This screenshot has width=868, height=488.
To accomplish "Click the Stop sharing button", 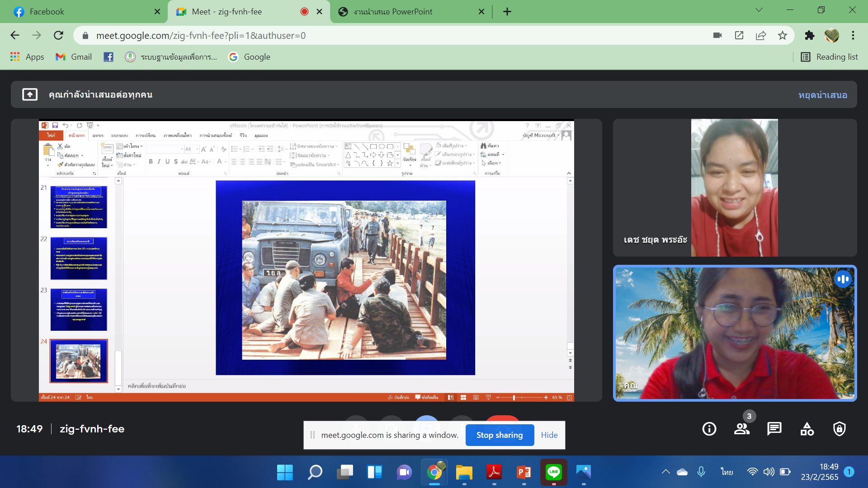I will pyautogui.click(x=500, y=435).
